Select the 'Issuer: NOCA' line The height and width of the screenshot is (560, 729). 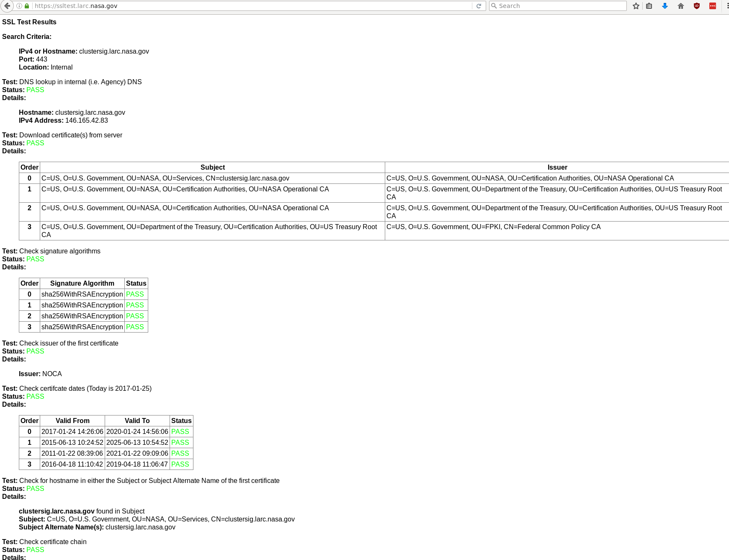(40, 374)
